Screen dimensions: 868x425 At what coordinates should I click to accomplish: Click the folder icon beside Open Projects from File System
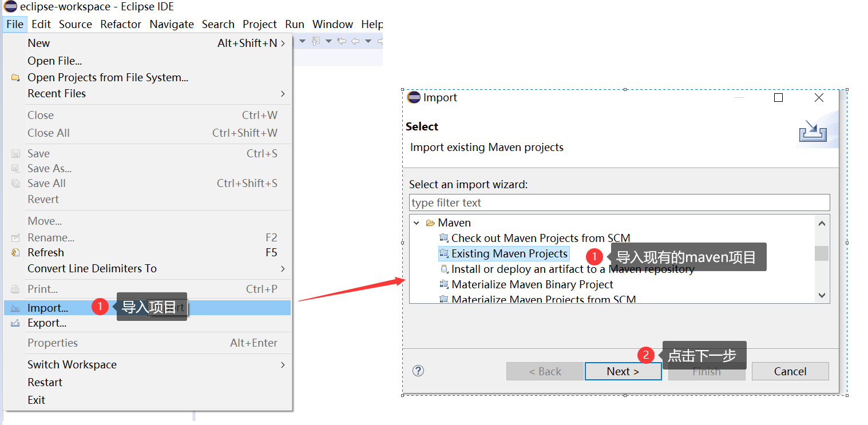pos(15,78)
